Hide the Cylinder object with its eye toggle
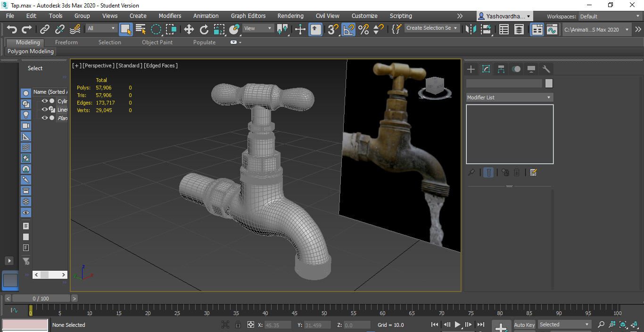This screenshot has width=644, height=332. pyautogui.click(x=45, y=101)
